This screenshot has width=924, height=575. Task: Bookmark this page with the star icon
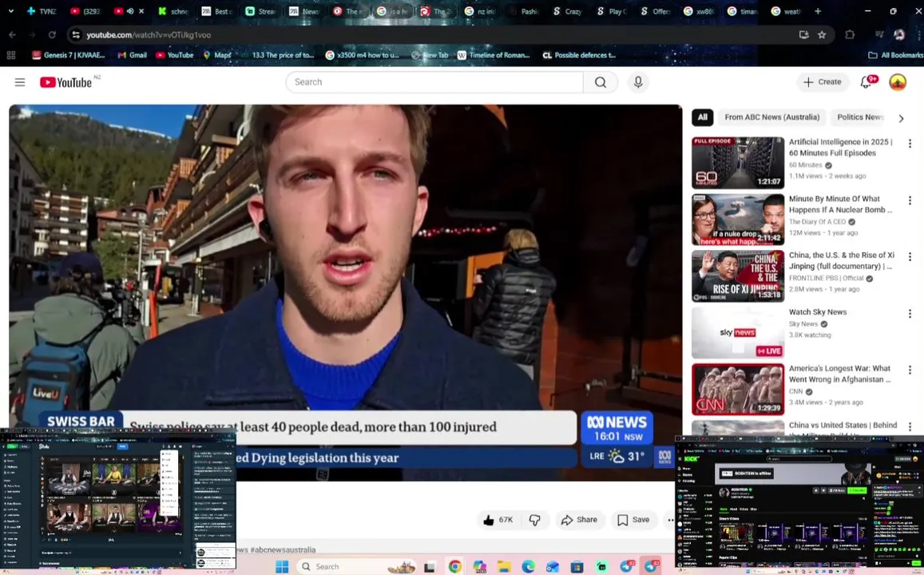click(x=822, y=35)
